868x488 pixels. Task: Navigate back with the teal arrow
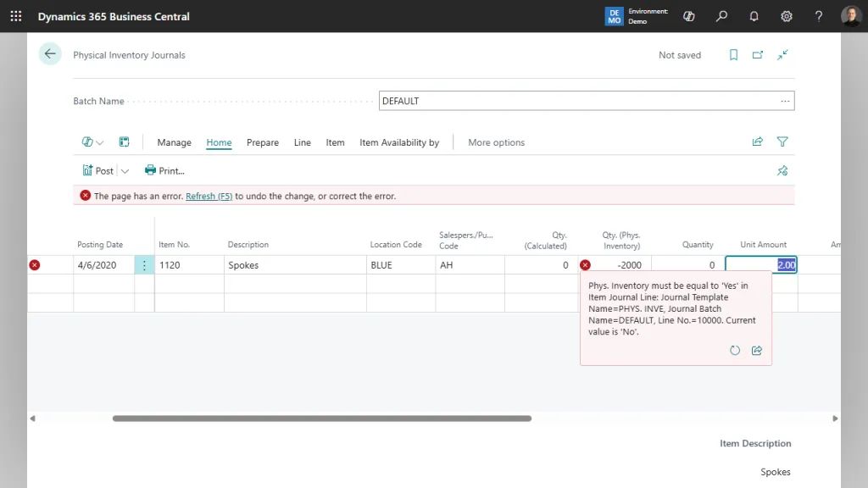tap(49, 53)
